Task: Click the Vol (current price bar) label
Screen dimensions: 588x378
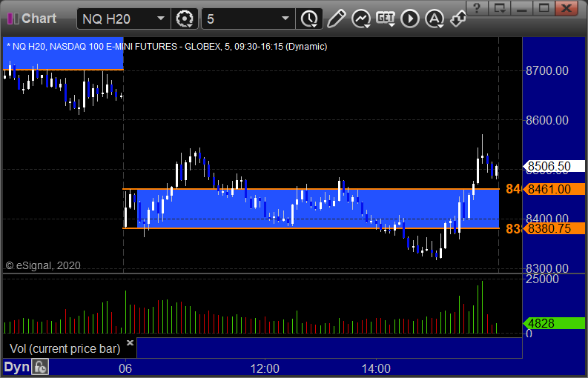Action: (x=65, y=349)
